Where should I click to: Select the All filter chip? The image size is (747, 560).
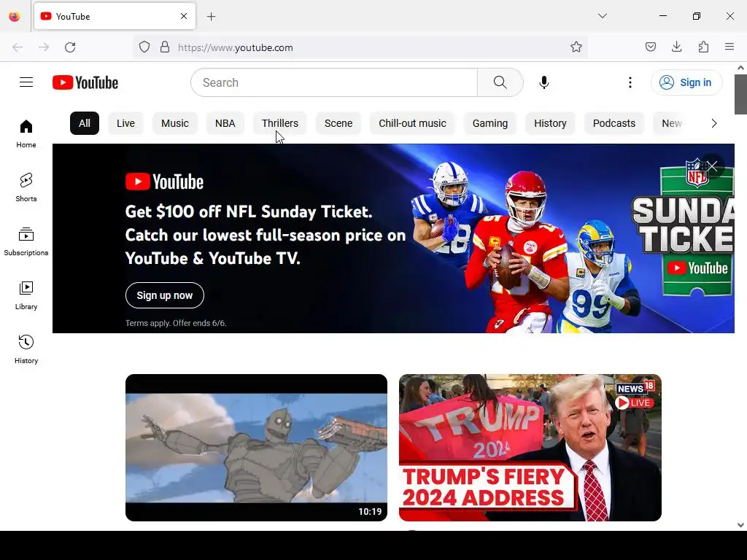pyautogui.click(x=85, y=123)
